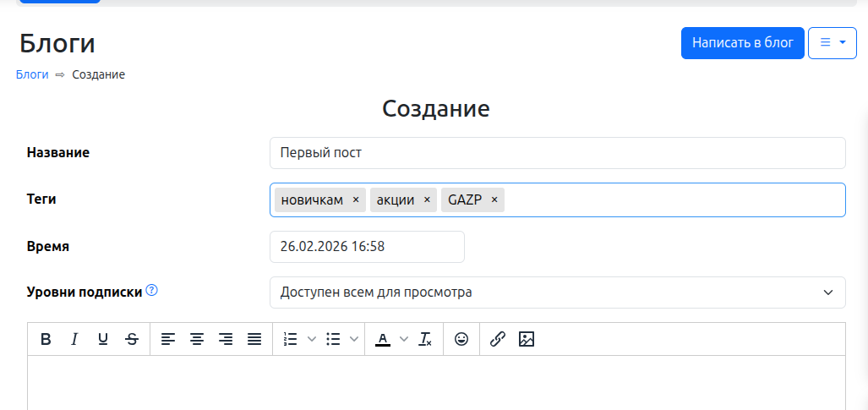Open the hamburger menu dropdown button
The image size is (868, 410).
[833, 43]
